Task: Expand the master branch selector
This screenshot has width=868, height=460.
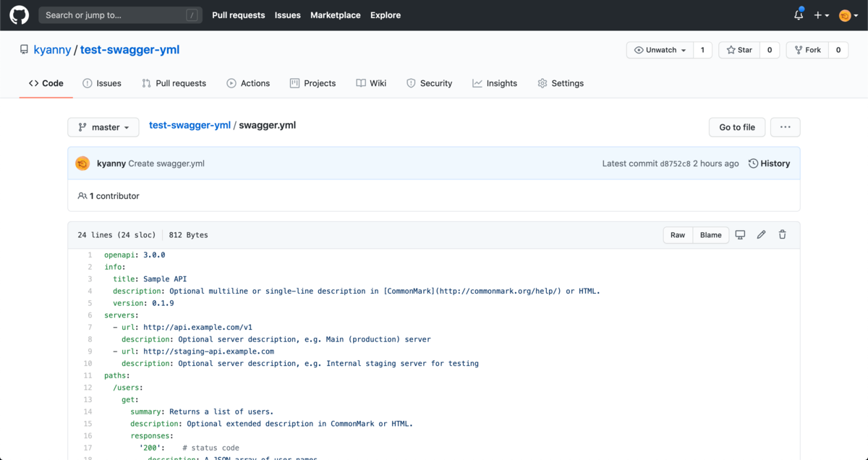Action: click(103, 127)
